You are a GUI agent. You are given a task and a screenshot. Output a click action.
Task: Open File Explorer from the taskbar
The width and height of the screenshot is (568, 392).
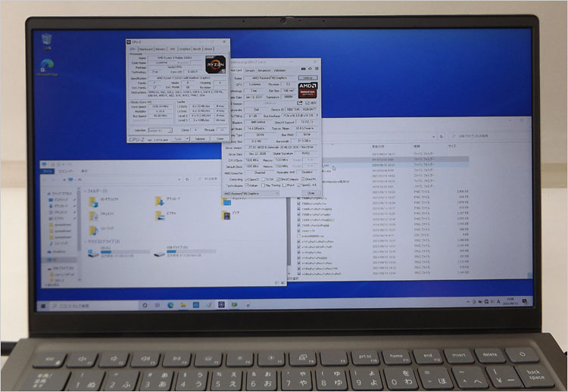point(182,305)
